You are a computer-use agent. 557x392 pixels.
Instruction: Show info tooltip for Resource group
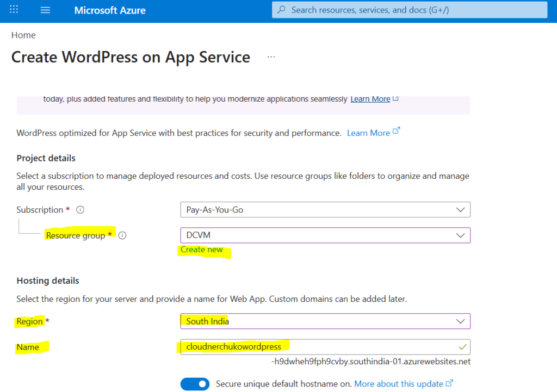tap(122, 235)
